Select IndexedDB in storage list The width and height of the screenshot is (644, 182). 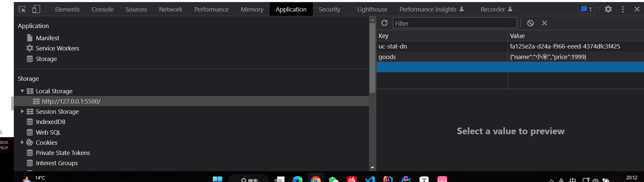[50, 122]
